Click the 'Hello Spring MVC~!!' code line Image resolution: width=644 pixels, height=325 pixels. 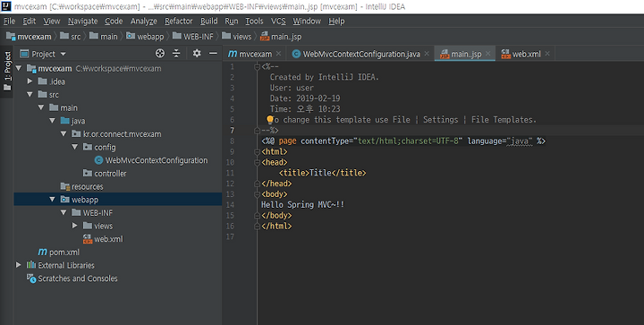pos(302,205)
